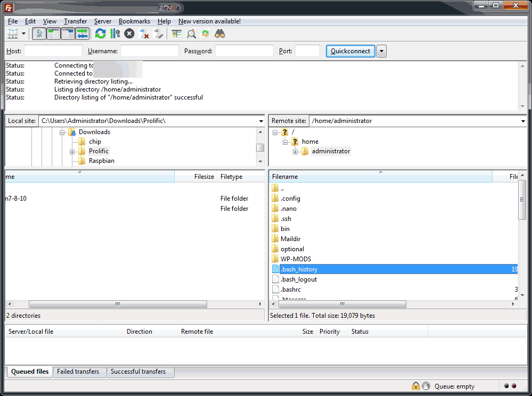Open the View menu
This screenshot has height=396, width=532.
[50, 21]
